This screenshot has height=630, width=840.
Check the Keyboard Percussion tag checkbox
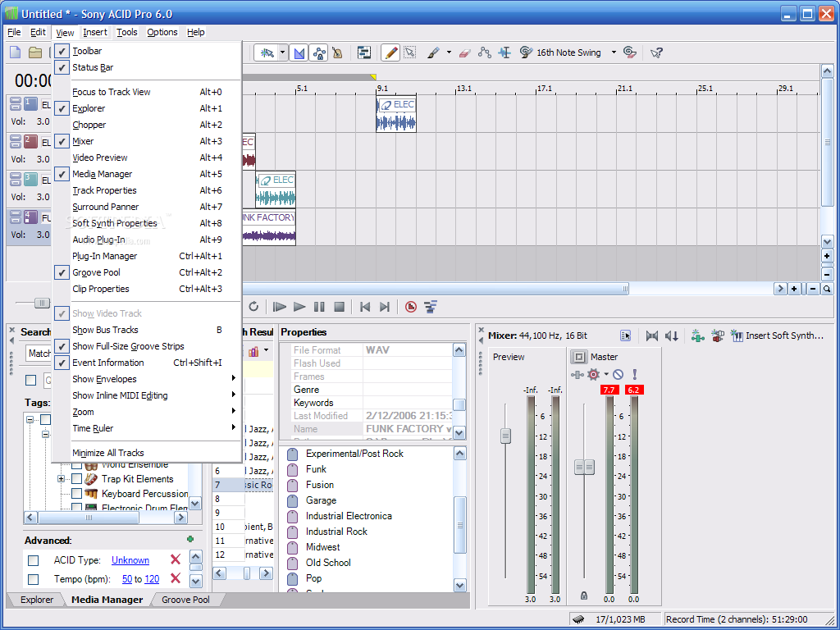[x=76, y=493]
